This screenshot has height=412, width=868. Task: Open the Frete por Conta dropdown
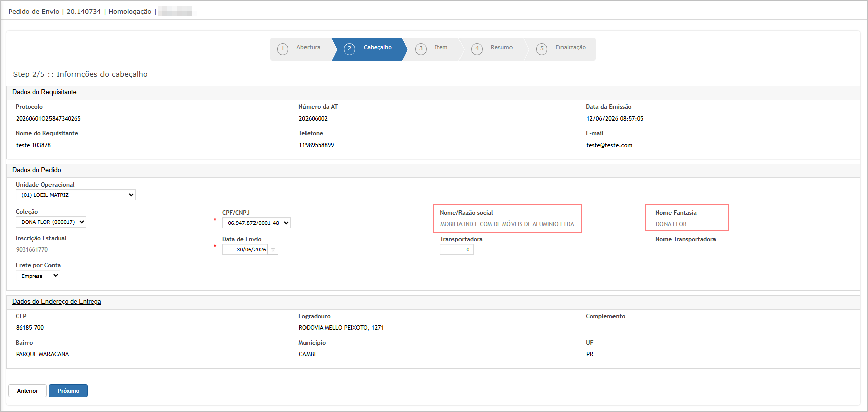[x=38, y=276]
